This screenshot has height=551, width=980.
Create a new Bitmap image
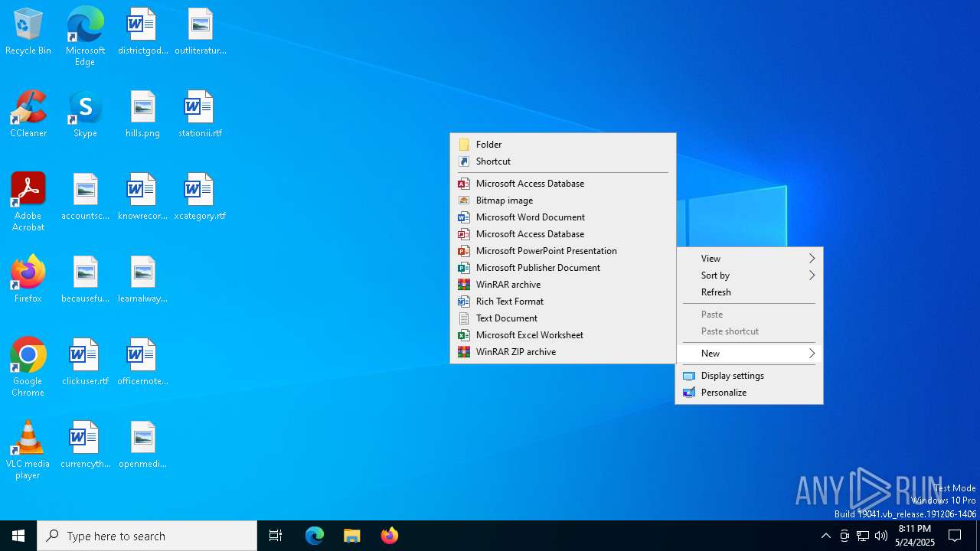(563, 201)
